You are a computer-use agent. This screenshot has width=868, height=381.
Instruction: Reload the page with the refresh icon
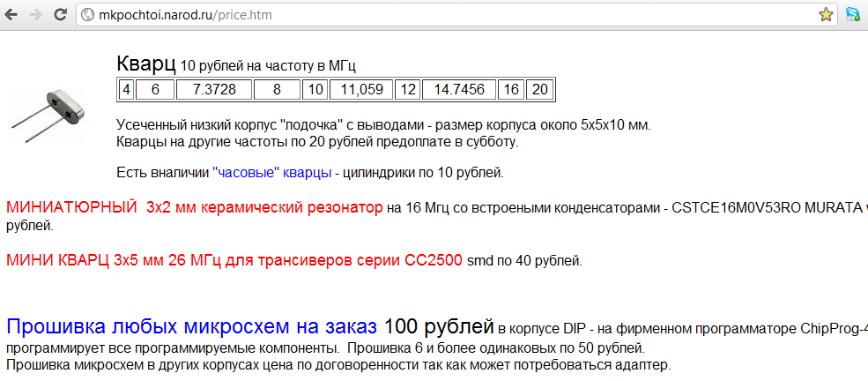pos(60,15)
